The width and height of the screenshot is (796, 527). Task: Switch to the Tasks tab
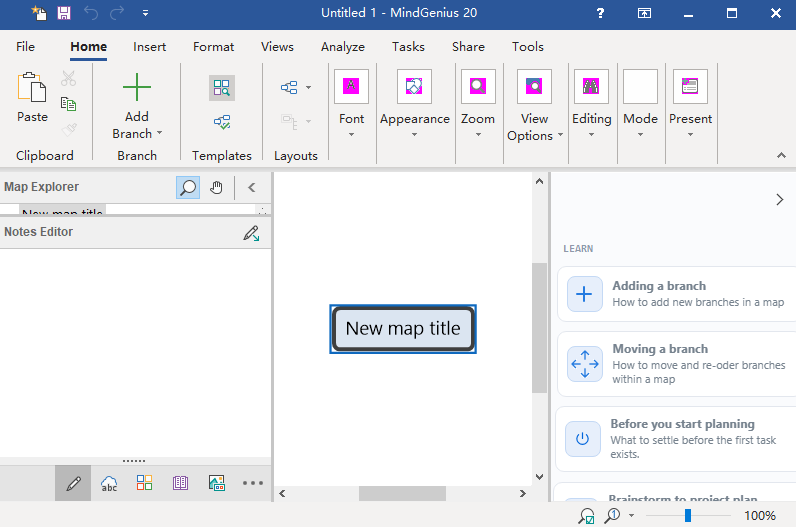click(x=408, y=47)
